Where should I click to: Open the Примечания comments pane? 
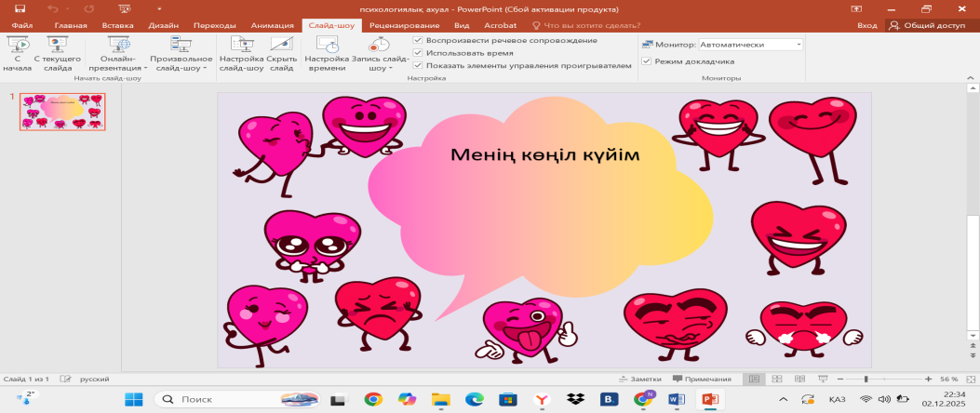702,380
